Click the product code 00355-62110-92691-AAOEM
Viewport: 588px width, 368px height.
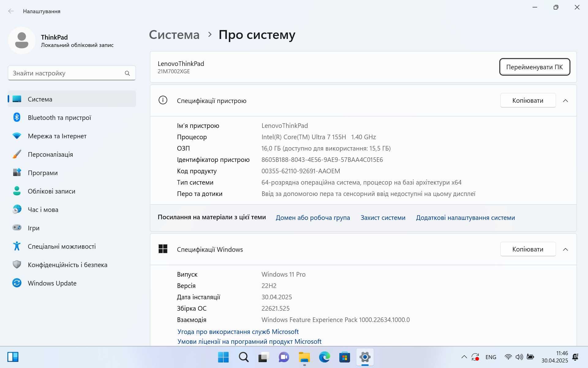click(300, 171)
